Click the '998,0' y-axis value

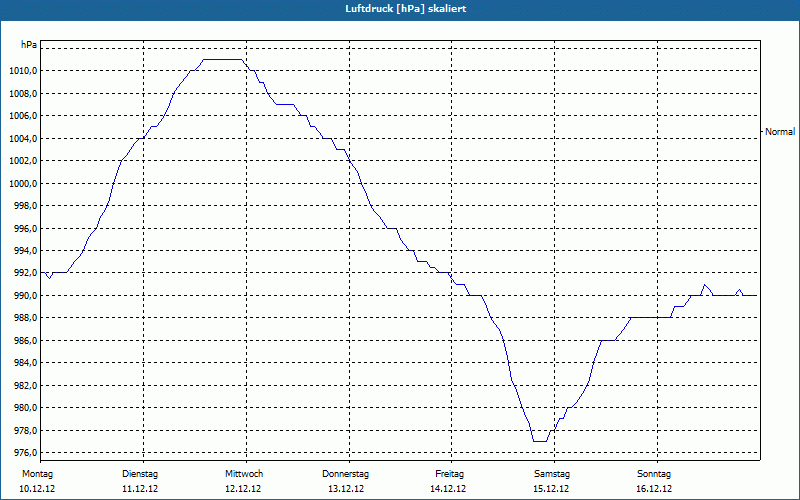pyautogui.click(x=26, y=206)
